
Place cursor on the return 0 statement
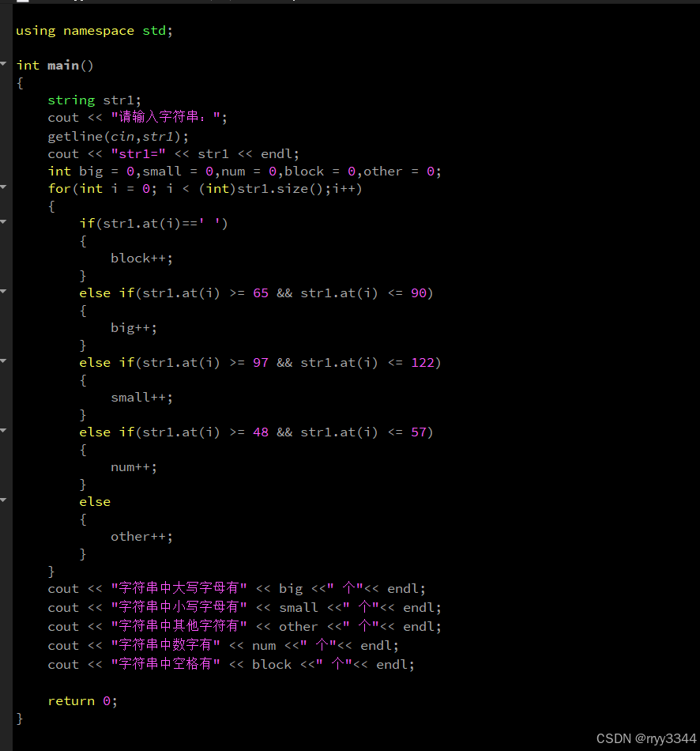click(x=82, y=700)
